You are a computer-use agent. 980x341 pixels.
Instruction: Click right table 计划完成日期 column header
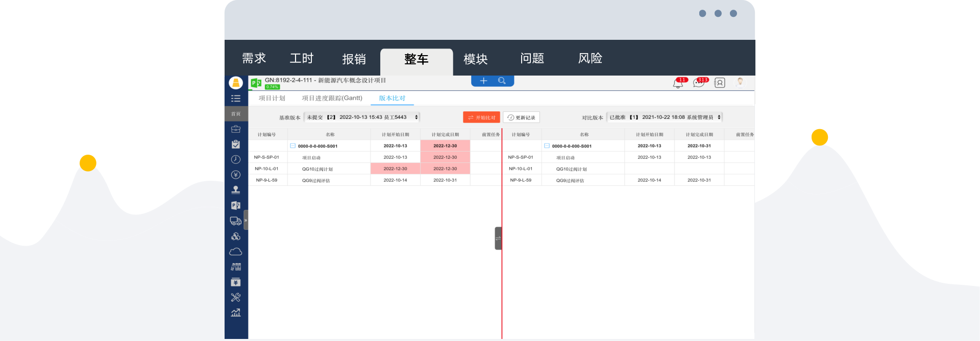699,135
